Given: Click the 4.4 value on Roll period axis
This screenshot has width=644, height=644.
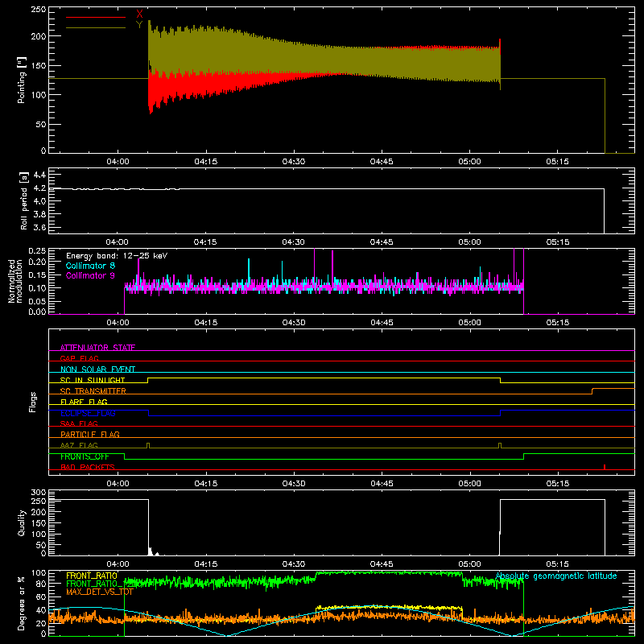Looking at the screenshot, I should [x=39, y=175].
